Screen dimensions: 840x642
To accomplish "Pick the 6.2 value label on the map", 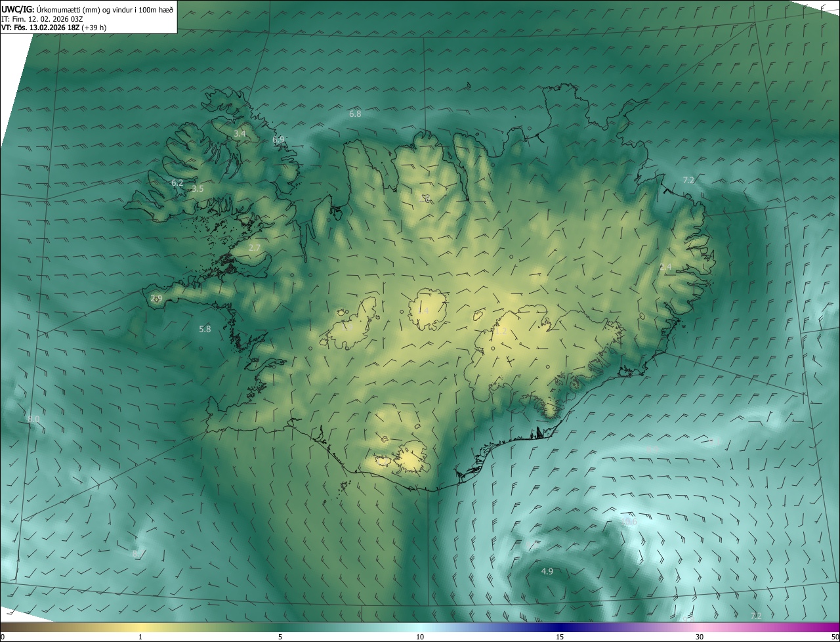I will (x=177, y=182).
